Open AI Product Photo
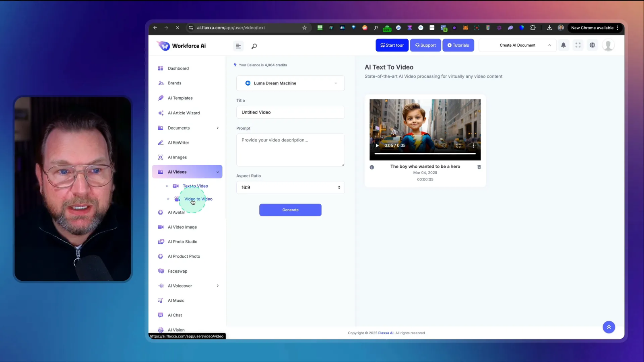644x362 pixels. click(x=184, y=257)
